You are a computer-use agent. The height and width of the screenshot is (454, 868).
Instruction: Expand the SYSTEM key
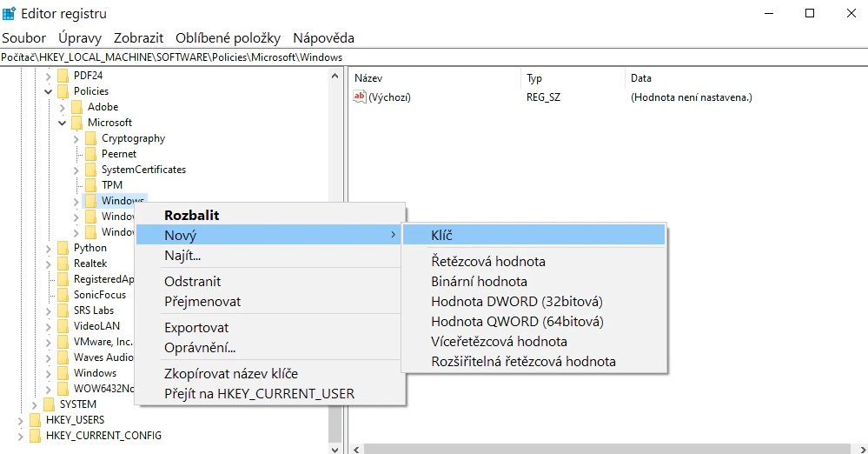(x=35, y=404)
